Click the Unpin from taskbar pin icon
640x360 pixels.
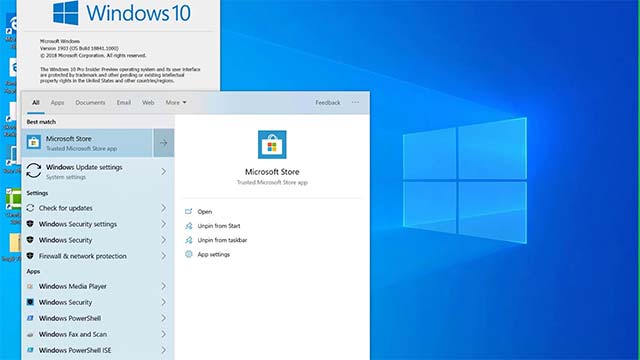[189, 240]
